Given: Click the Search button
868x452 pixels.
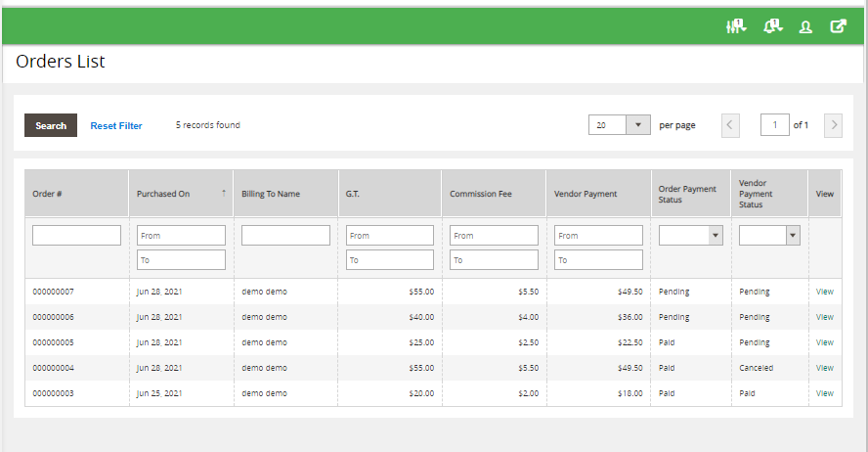Looking at the screenshot, I should [51, 125].
